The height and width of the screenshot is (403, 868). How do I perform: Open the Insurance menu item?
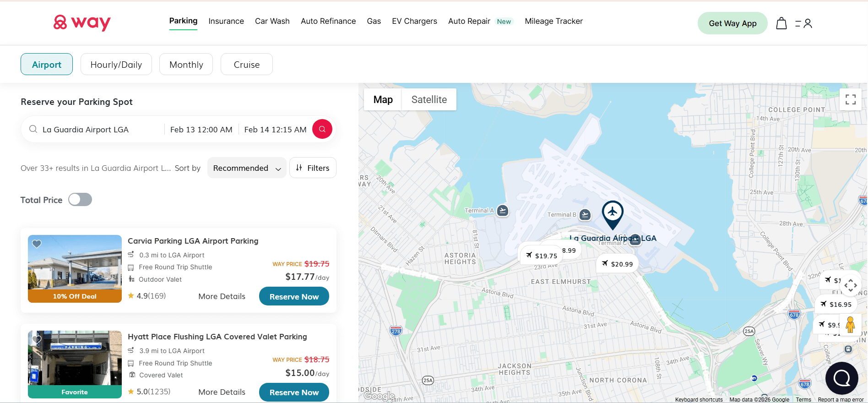226,21
